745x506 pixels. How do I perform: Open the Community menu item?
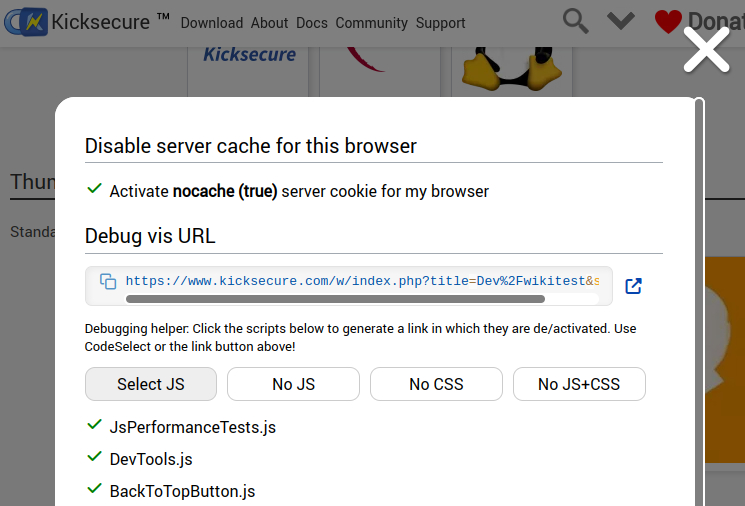(x=372, y=23)
